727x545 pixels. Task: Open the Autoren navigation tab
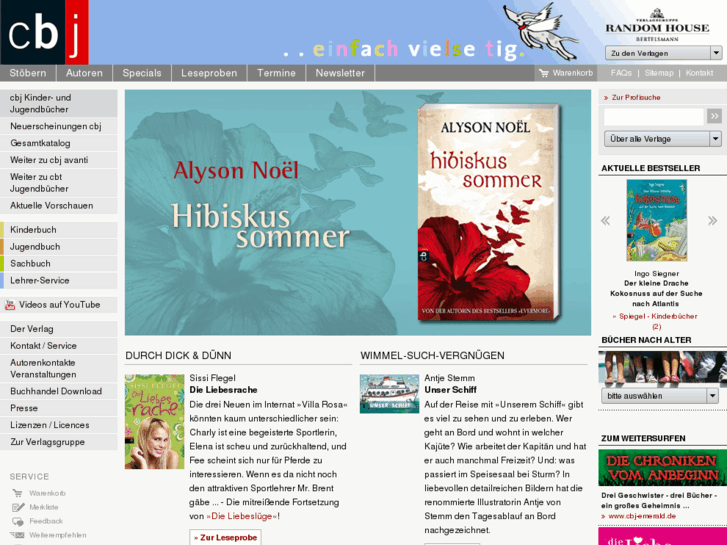point(84,73)
